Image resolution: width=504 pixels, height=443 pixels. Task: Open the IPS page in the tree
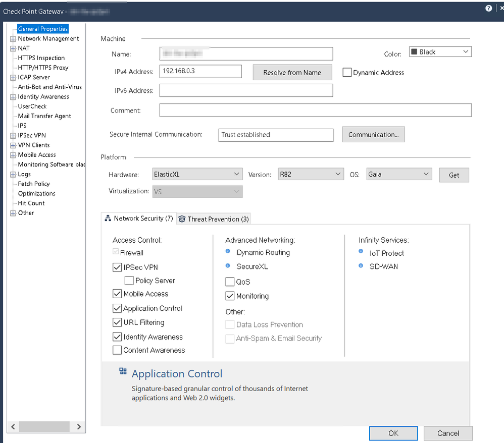click(x=22, y=125)
